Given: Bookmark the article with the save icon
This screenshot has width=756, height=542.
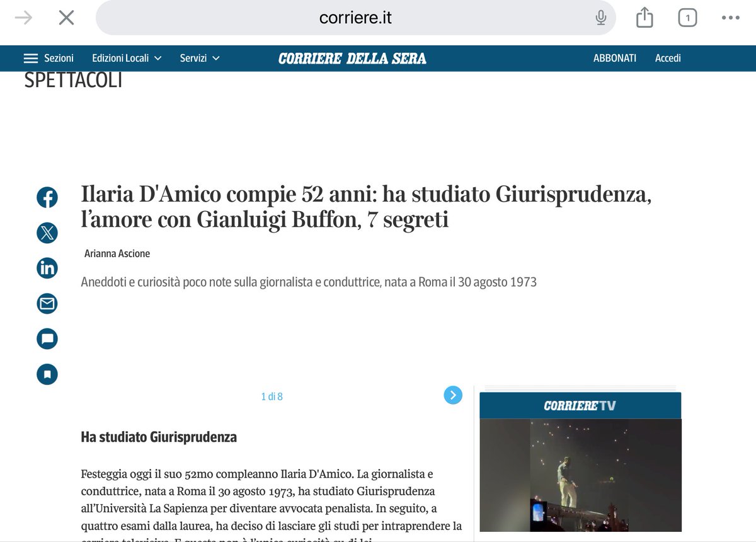Looking at the screenshot, I should pos(47,374).
